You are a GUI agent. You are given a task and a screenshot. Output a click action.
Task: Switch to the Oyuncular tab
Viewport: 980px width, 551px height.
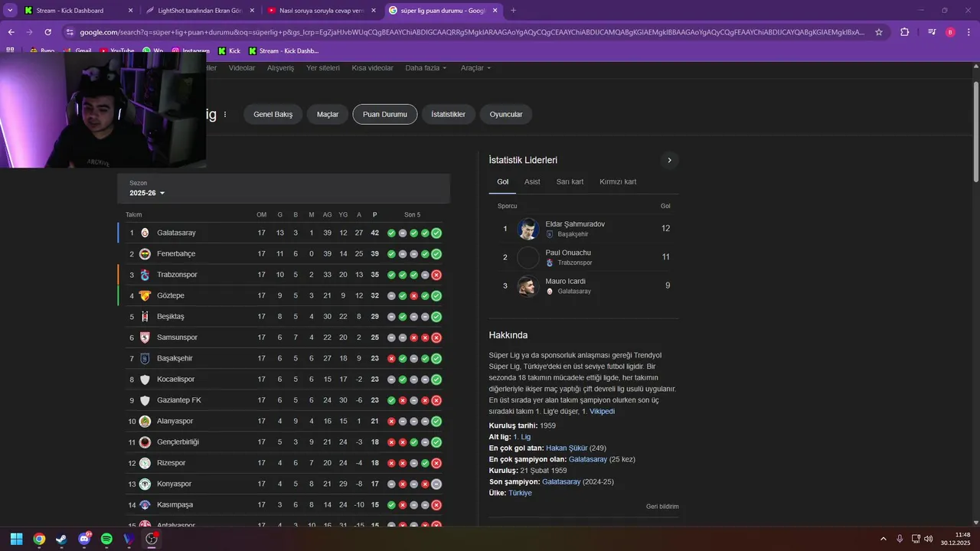click(x=506, y=114)
